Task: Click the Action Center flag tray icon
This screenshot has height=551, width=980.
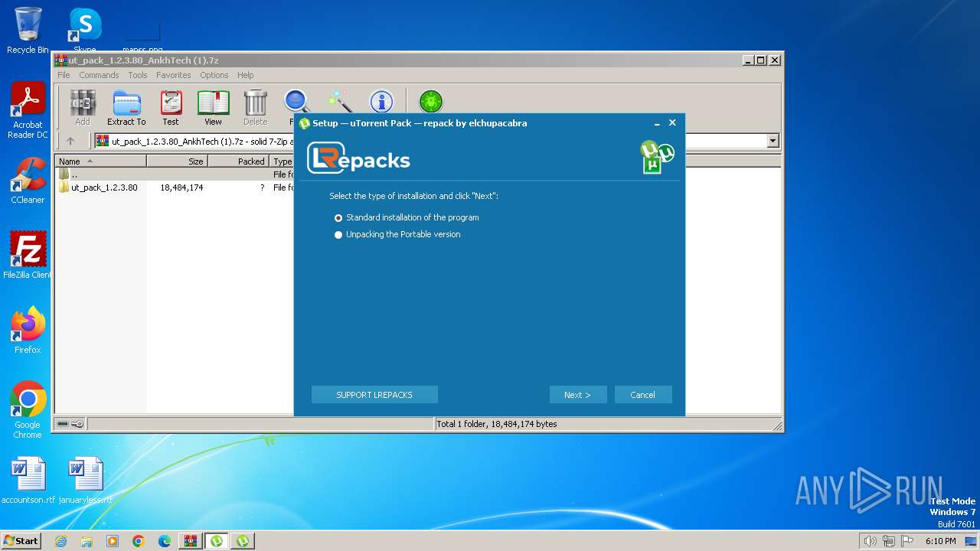Action: 907,541
